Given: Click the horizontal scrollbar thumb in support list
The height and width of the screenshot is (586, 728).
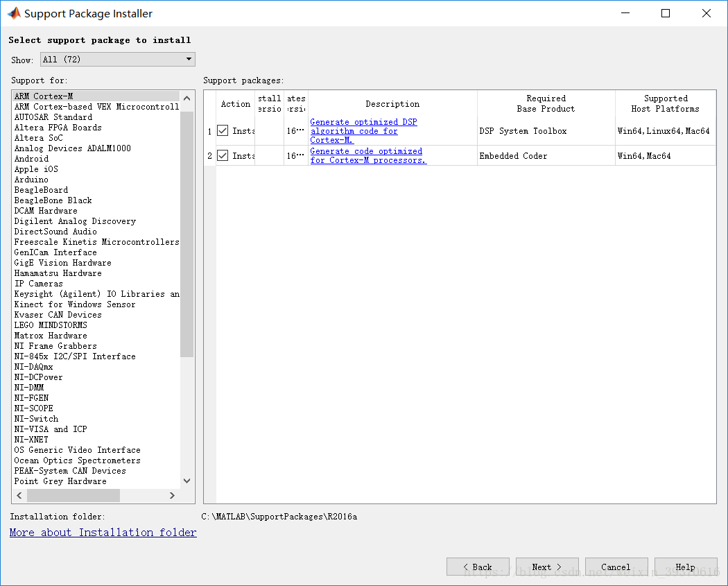Looking at the screenshot, I should (73, 495).
